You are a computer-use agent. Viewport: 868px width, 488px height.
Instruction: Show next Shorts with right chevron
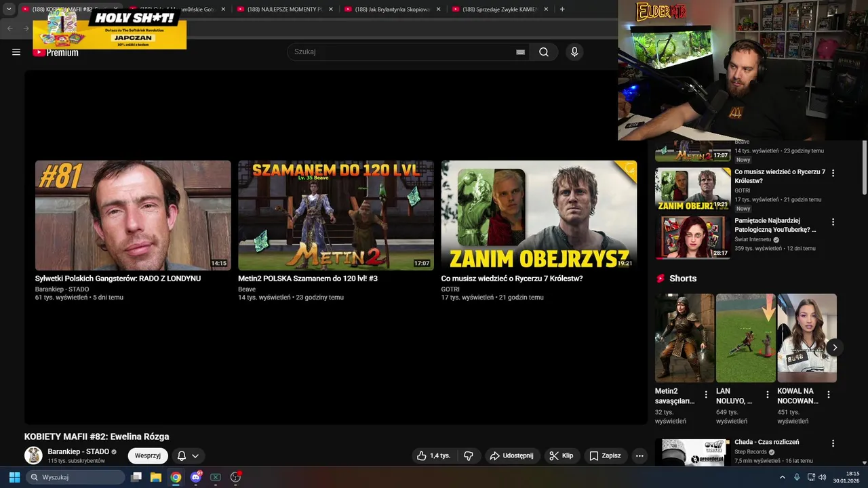pos(835,348)
